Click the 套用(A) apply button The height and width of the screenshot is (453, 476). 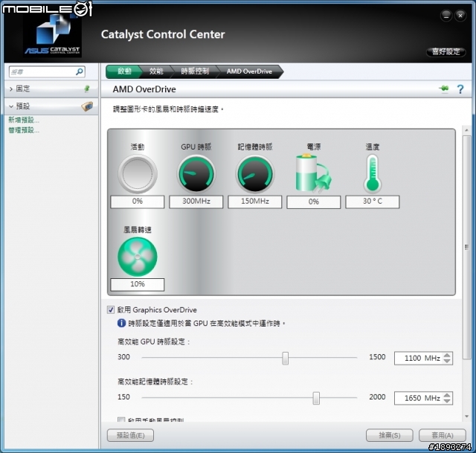(x=443, y=435)
